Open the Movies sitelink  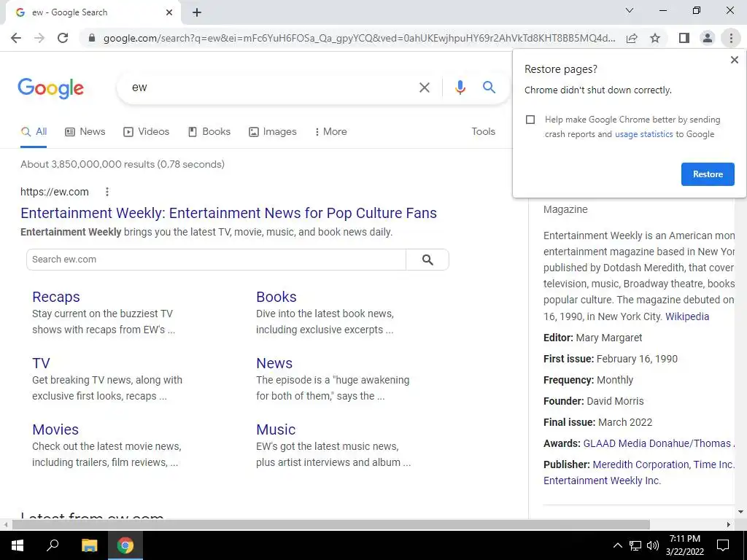55,429
